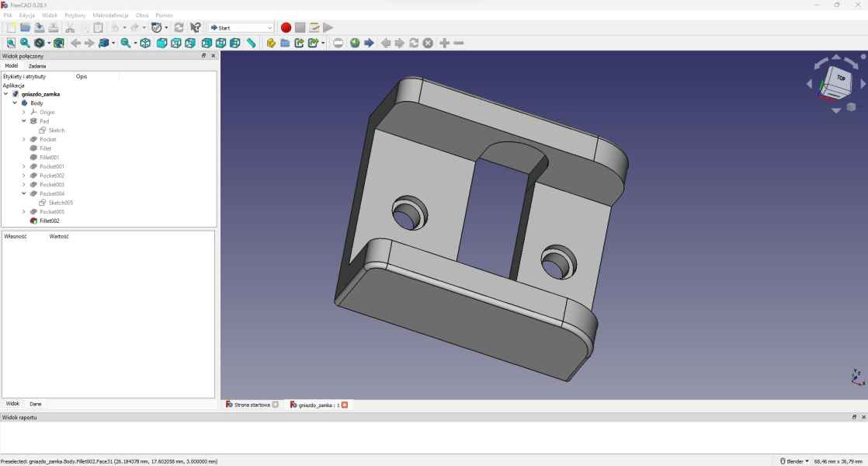Select the measure distance ruler tool

click(x=252, y=43)
